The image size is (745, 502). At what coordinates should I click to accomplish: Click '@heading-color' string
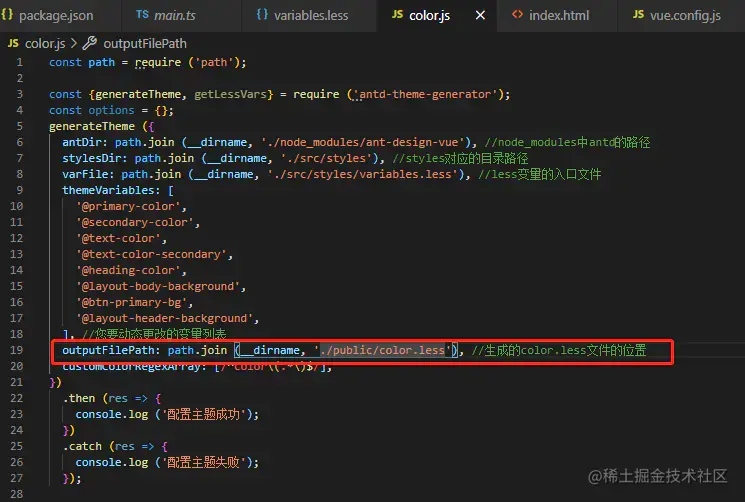[128, 270]
